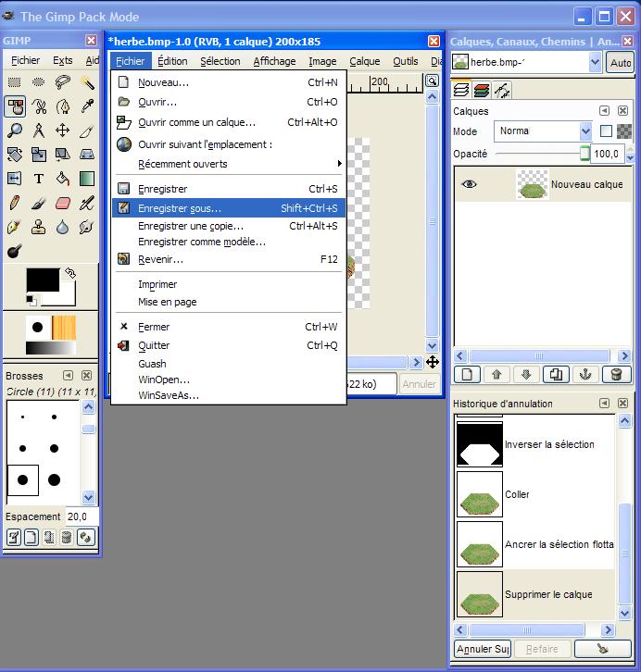Open the Canaux channels tab icon
Viewport: 641px width, 672px height.
click(482, 91)
